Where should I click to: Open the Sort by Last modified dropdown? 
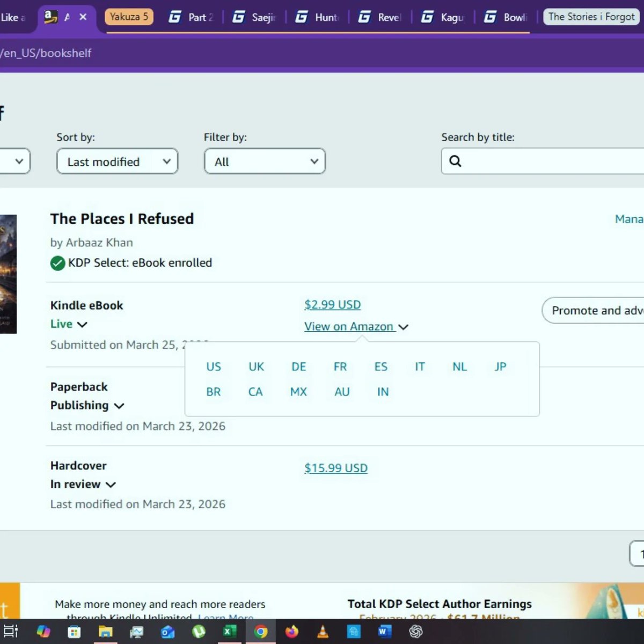tap(117, 162)
